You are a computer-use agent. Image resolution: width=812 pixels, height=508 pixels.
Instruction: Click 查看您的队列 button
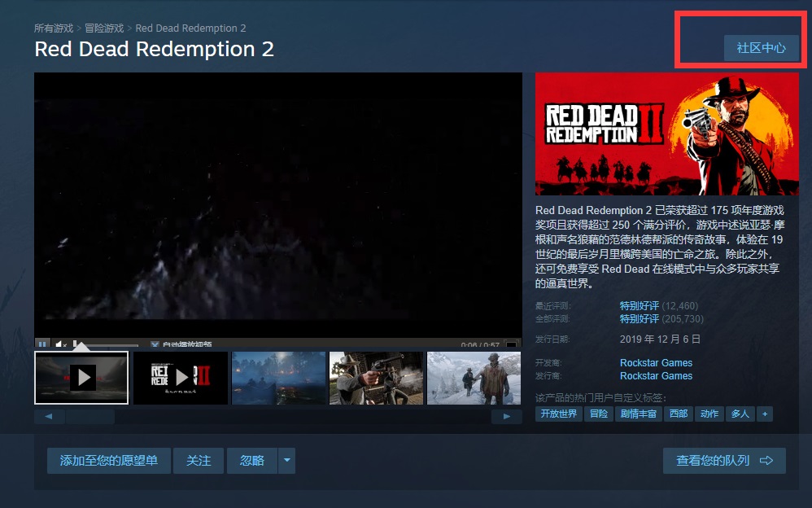click(x=723, y=461)
